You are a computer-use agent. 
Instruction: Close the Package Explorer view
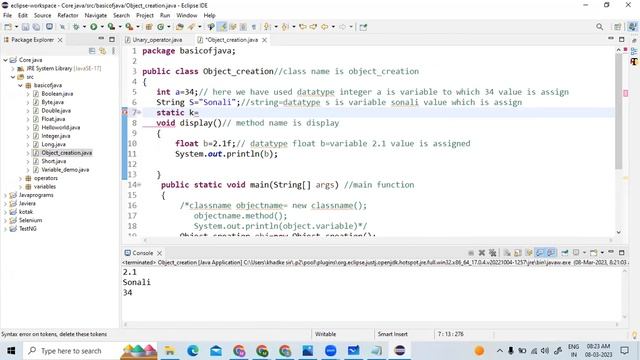pos(60,40)
